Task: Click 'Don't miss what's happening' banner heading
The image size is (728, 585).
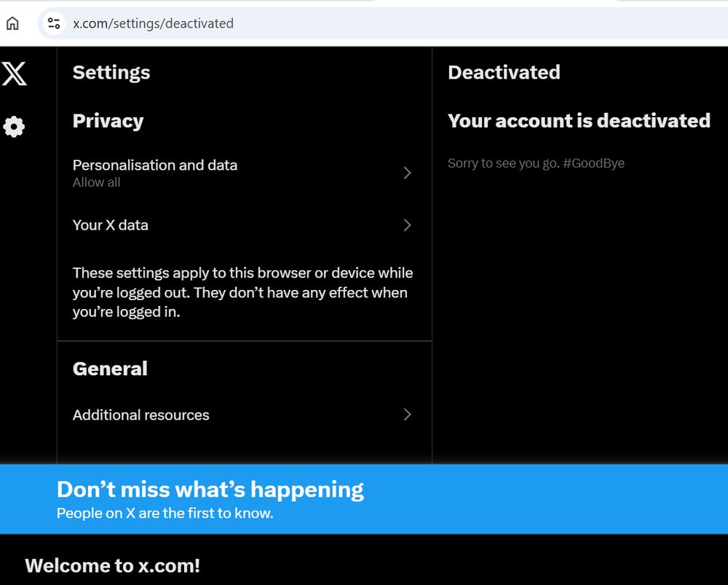Action: pos(210,490)
